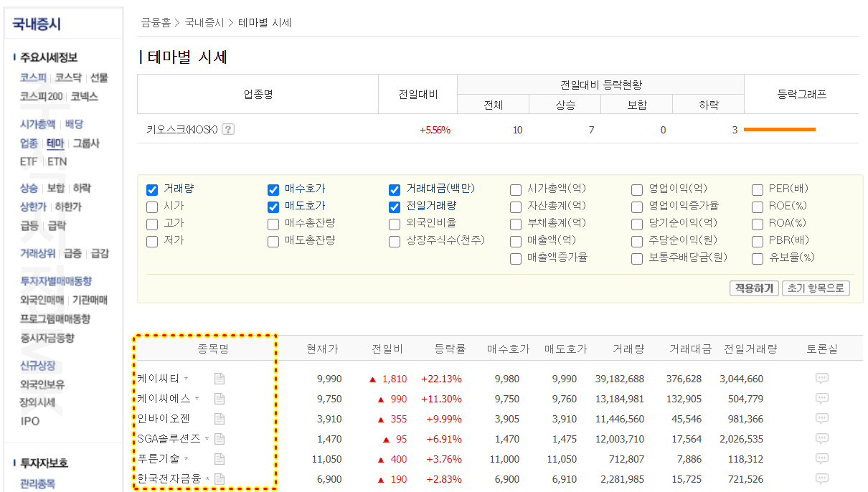Open 투자자별매매동향 in the sidebar
Viewport: 868px width, 492px height.
[x=55, y=281]
